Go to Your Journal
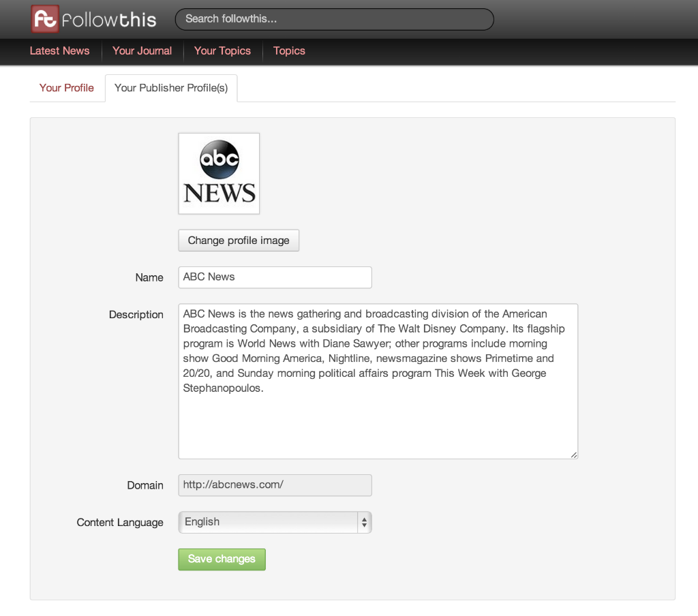The width and height of the screenshot is (698, 616). point(142,50)
